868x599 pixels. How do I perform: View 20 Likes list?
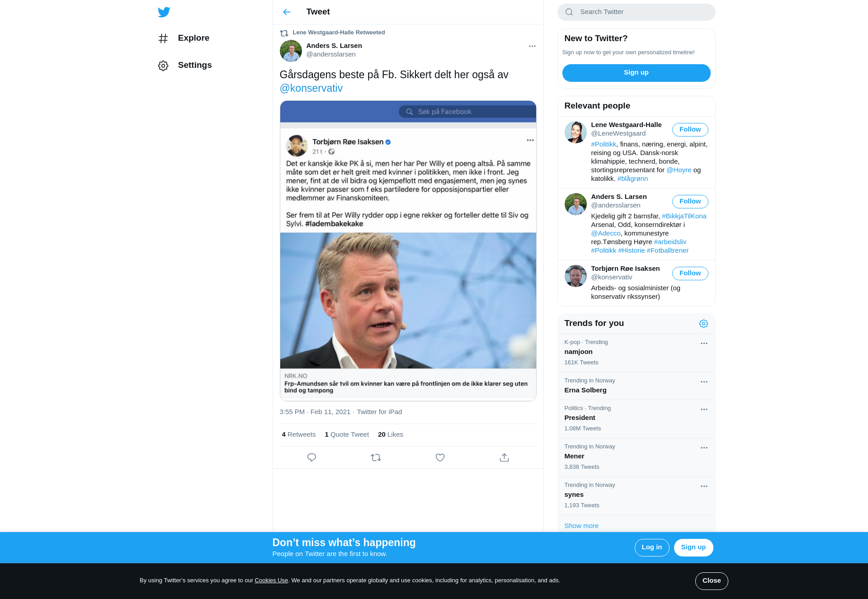[391, 434]
